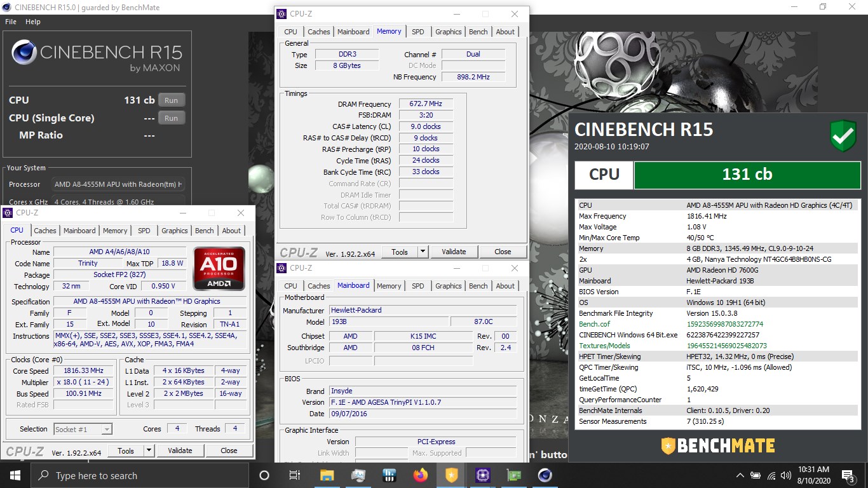
Task: Launch Firefox from the taskbar
Action: 420,475
